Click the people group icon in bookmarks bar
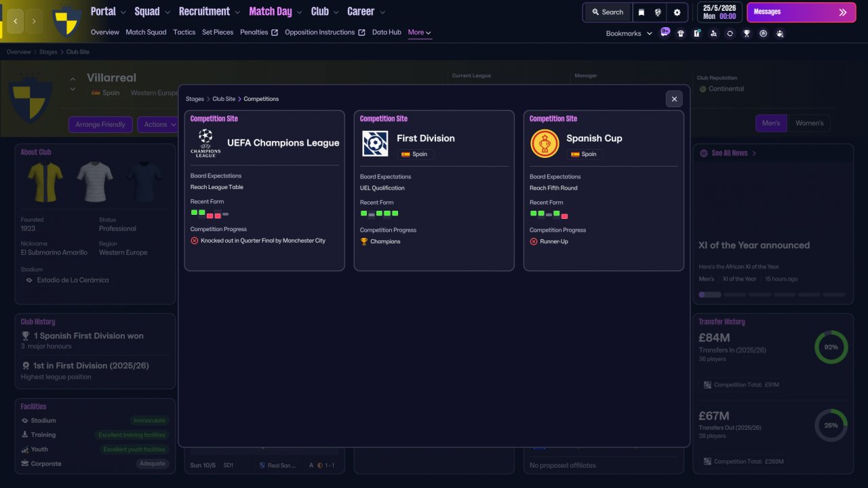 click(780, 33)
